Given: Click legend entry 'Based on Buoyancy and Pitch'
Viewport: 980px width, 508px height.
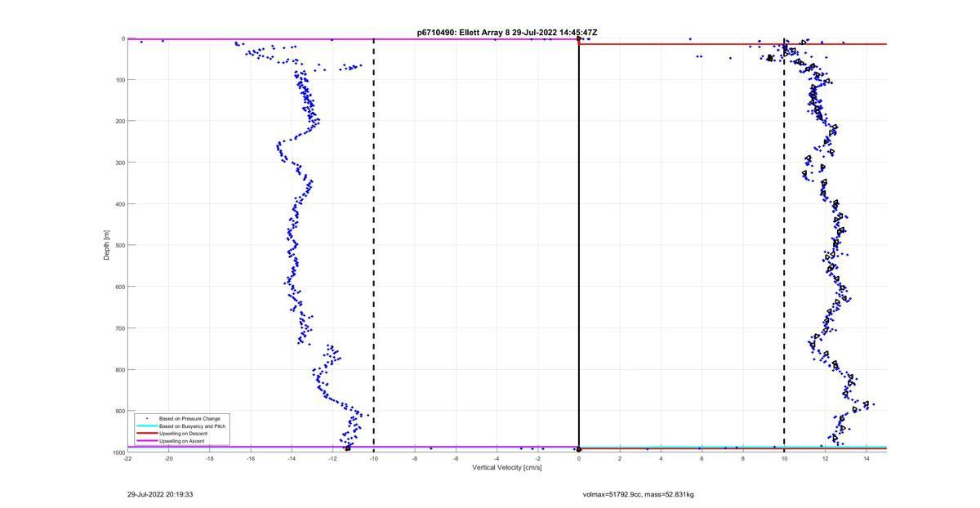Looking at the screenshot, I should point(192,426).
